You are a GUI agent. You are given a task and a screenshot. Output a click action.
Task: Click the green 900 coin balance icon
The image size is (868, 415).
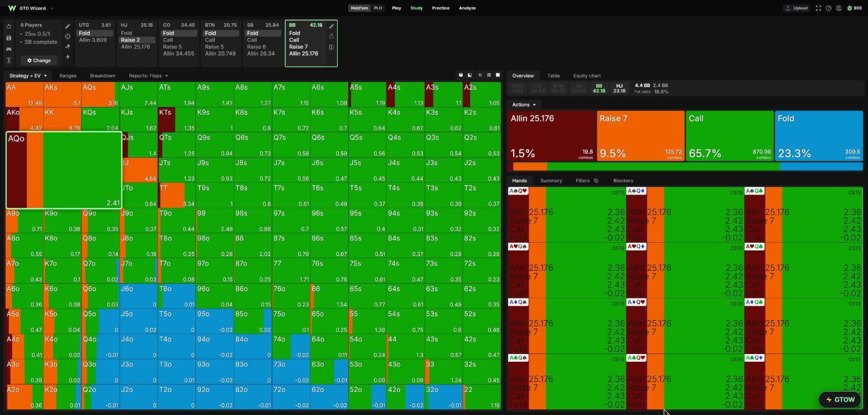pyautogui.click(x=850, y=8)
